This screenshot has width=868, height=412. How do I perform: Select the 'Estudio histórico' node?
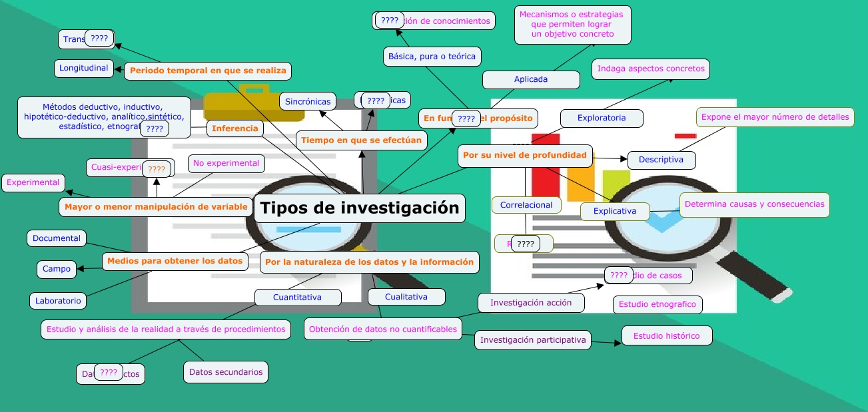click(x=666, y=336)
